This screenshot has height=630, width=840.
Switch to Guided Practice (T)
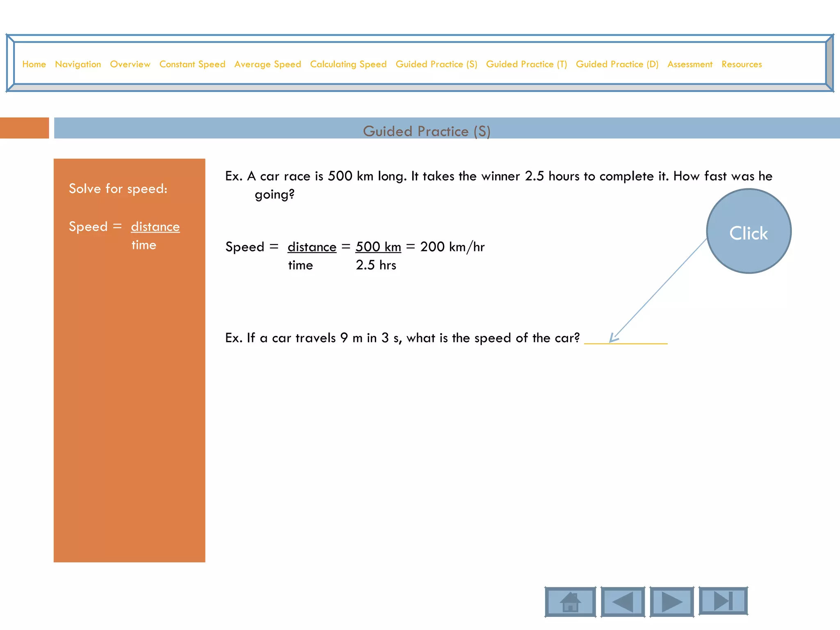(x=526, y=64)
